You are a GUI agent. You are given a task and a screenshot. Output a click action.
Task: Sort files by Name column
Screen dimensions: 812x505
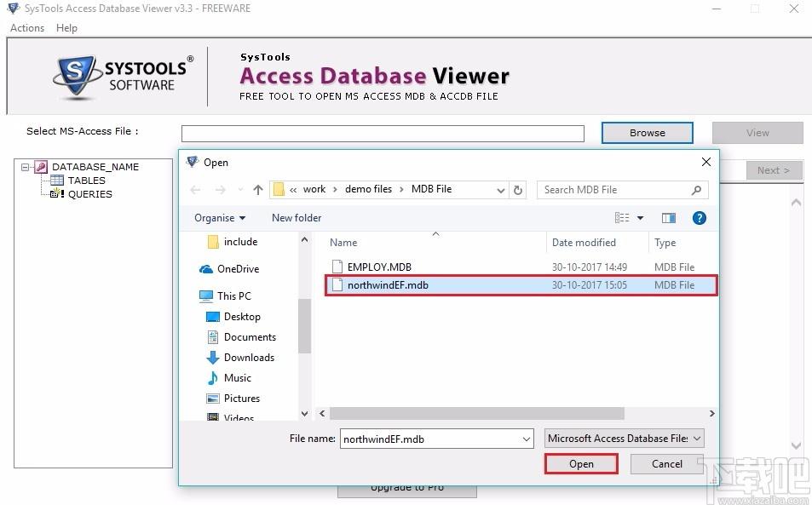[343, 243]
